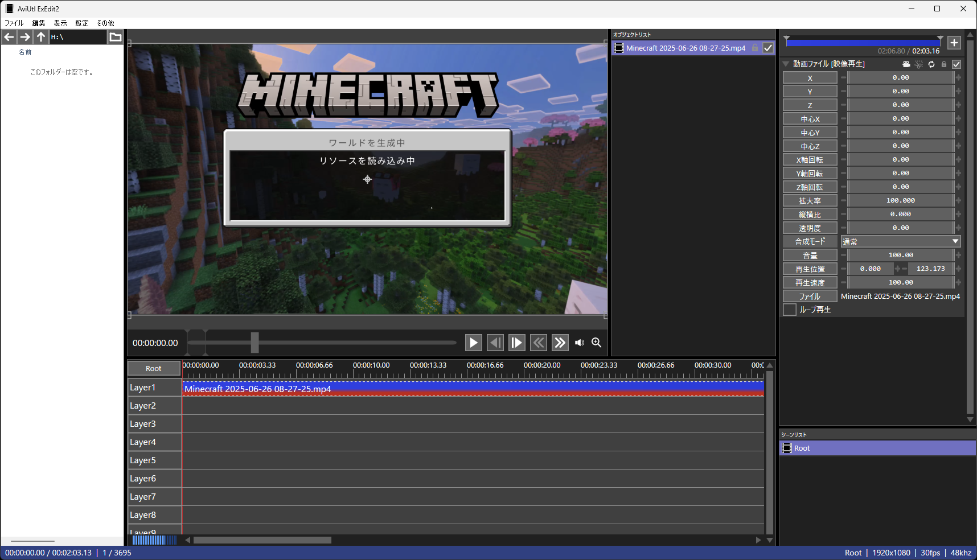
Task: Click the Z軸回転 parameter button
Action: (x=810, y=187)
